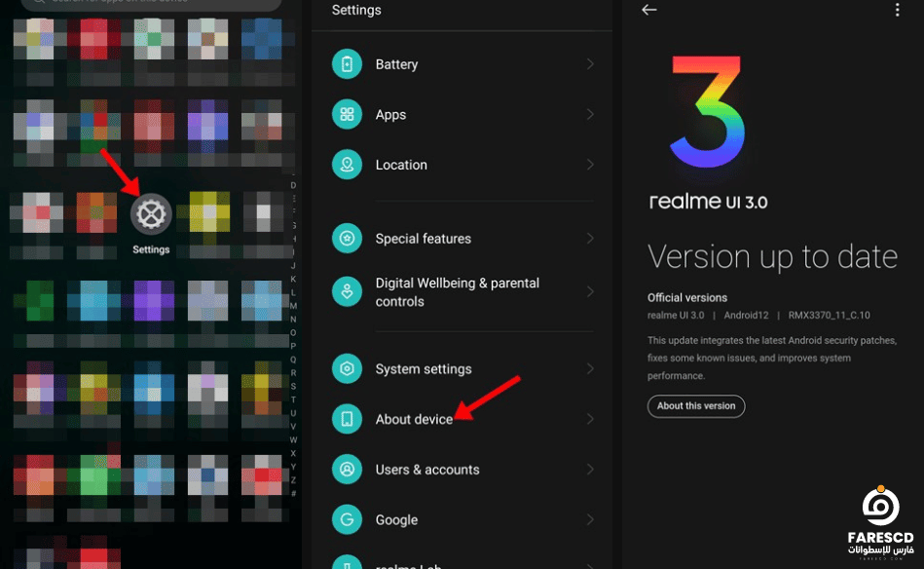Tap the Settings label under the gear icon
Viewport: 924px width, 569px height.
click(151, 249)
